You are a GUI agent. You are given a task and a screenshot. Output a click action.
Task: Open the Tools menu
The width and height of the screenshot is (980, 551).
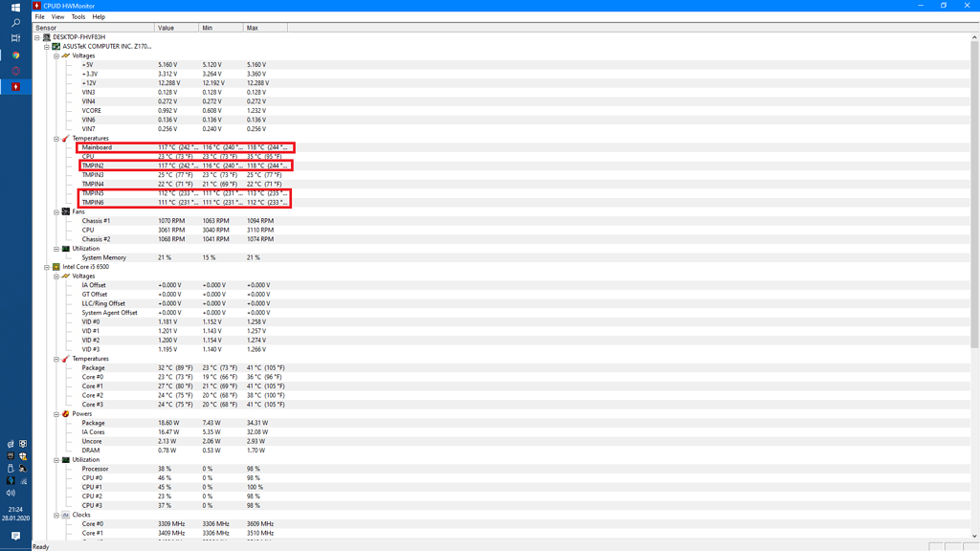point(78,16)
